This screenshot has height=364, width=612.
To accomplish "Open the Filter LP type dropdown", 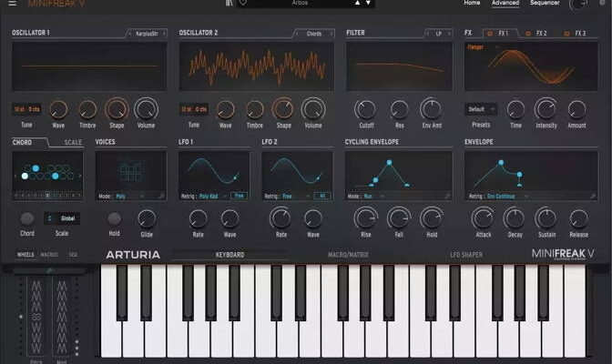I will coord(437,34).
